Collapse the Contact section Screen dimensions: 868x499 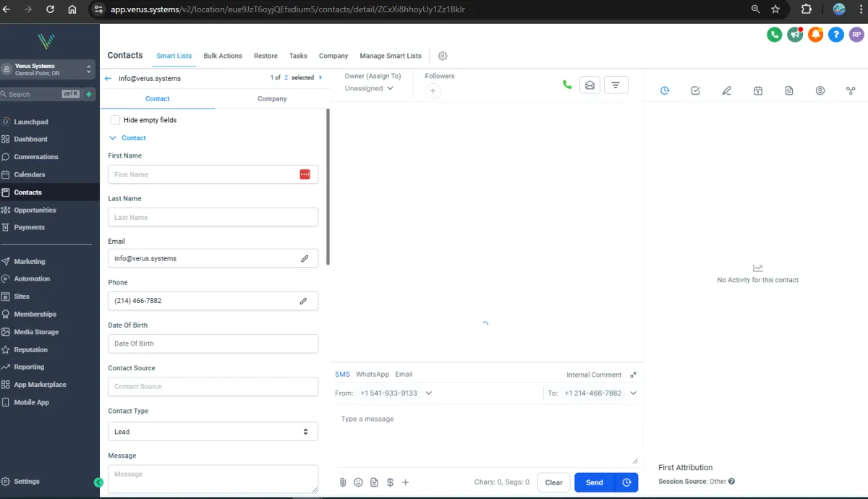127,137
